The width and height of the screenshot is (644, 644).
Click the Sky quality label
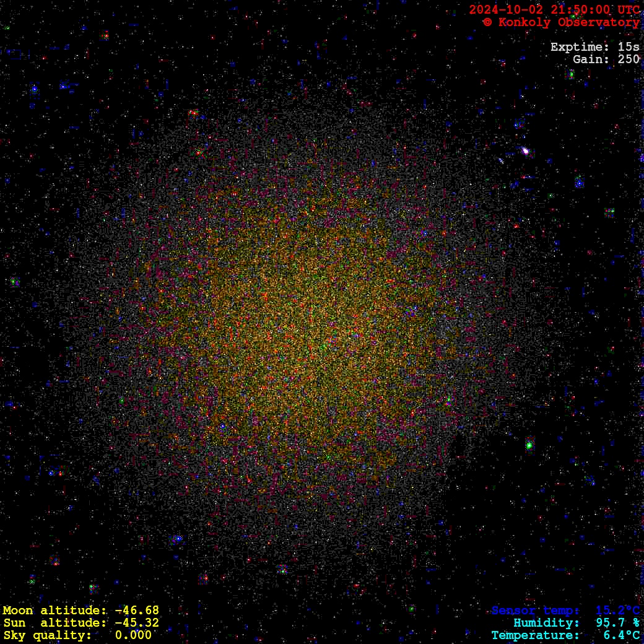pyautogui.click(x=47, y=635)
